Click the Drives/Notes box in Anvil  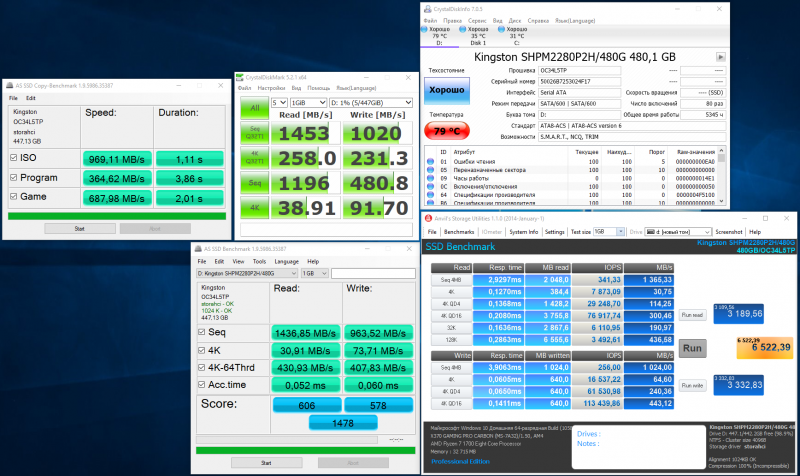point(637,447)
